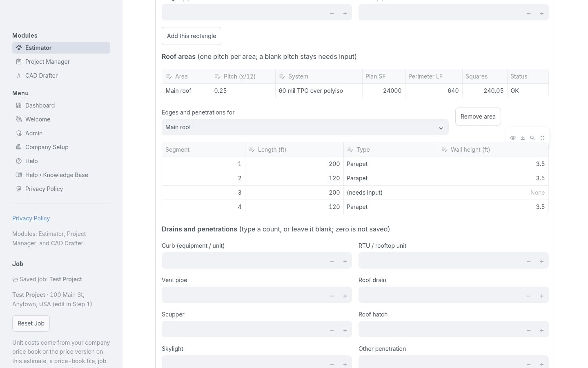Decrement the RTU / rooftop unit count
The height and width of the screenshot is (368, 588).
tap(529, 262)
